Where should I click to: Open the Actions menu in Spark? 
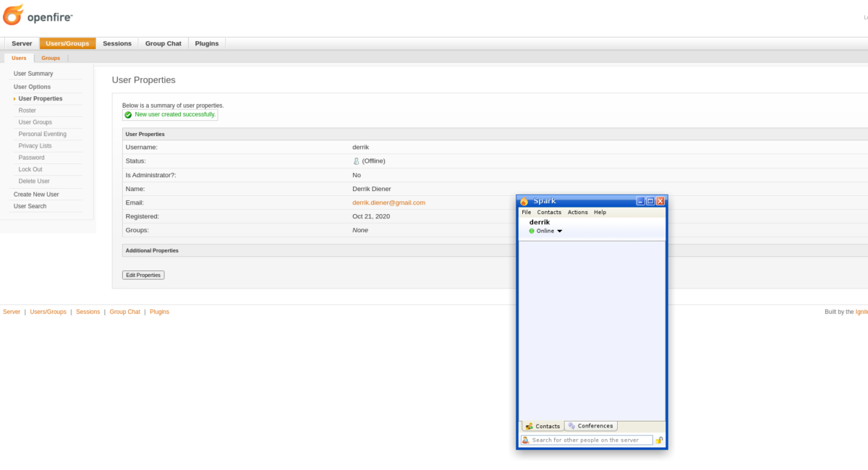(x=577, y=213)
